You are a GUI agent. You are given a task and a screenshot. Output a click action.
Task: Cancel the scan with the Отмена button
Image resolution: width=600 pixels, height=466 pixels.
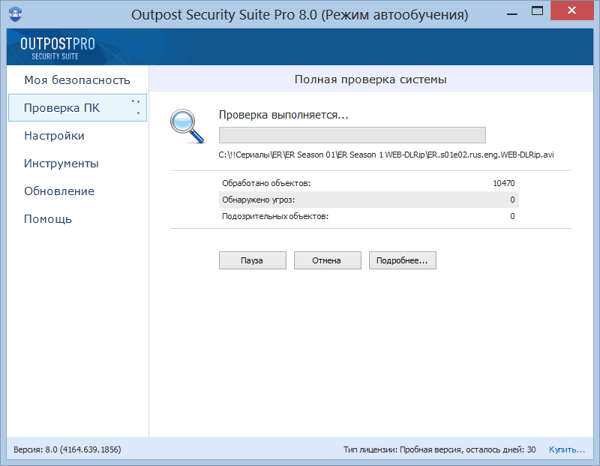(x=327, y=260)
